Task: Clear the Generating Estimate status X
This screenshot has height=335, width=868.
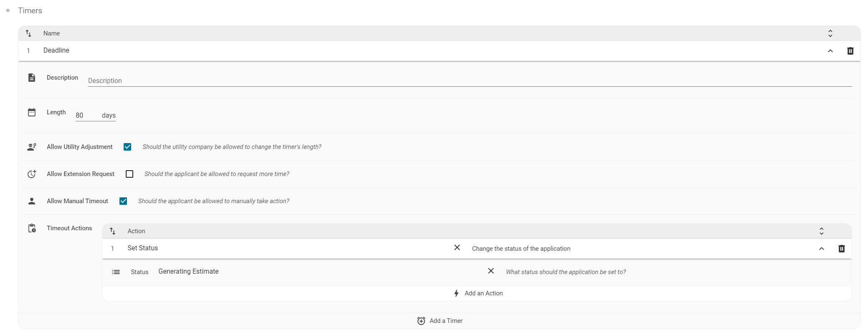Action: [491, 271]
